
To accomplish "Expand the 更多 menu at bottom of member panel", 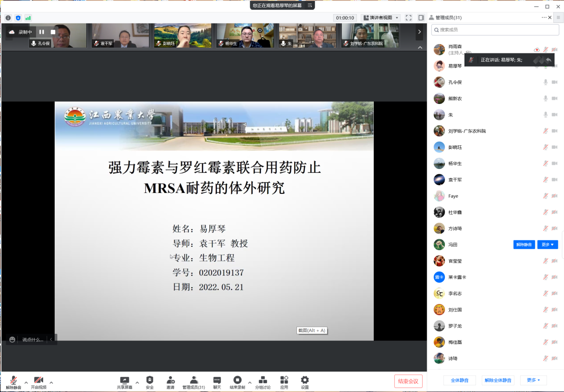I will pyautogui.click(x=533, y=380).
